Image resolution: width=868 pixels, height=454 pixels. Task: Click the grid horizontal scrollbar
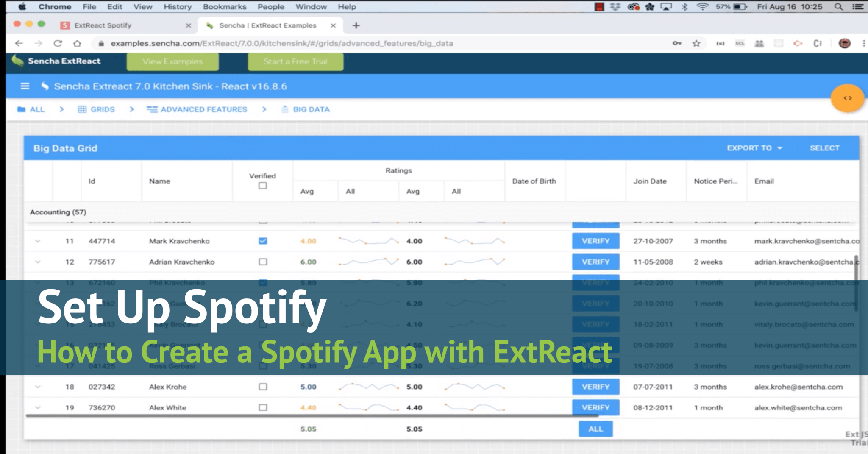pos(312,415)
